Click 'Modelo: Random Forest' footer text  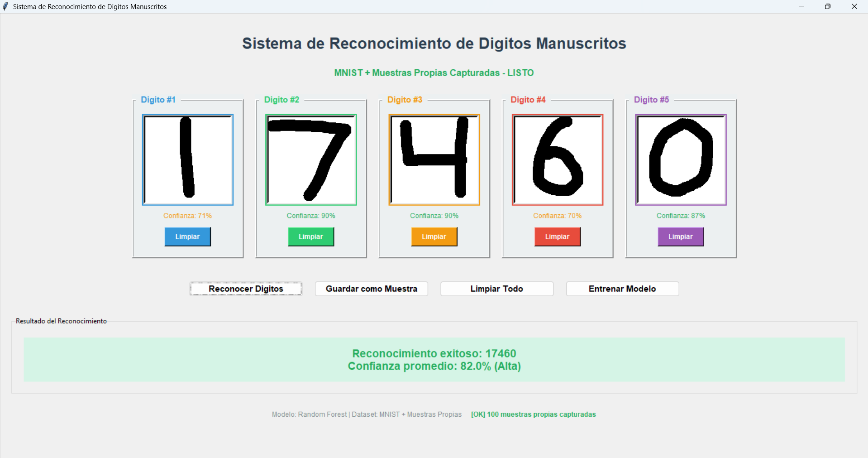[x=309, y=415]
